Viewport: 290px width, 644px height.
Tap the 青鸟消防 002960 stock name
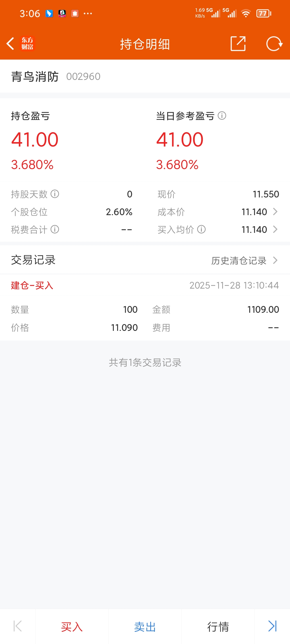tap(56, 76)
